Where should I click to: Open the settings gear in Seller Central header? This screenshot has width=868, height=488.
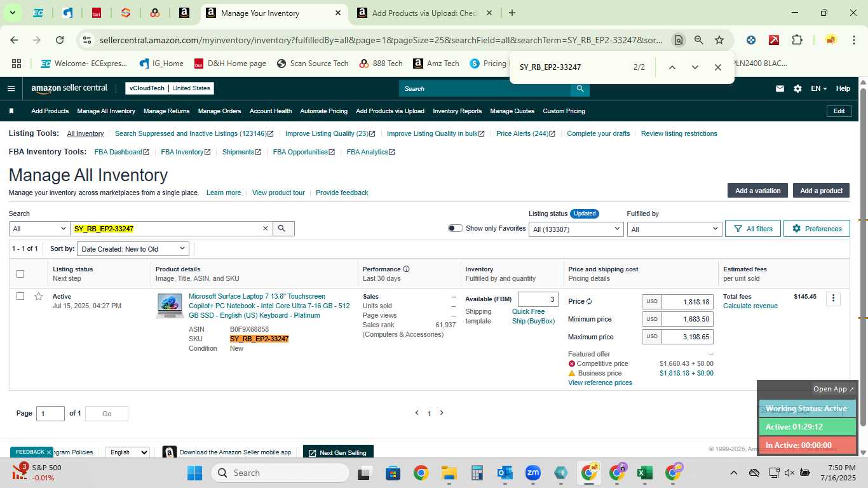point(797,88)
